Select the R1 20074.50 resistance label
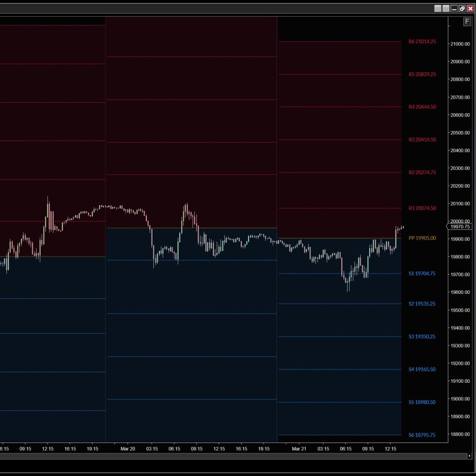The image size is (476, 476). [422, 208]
